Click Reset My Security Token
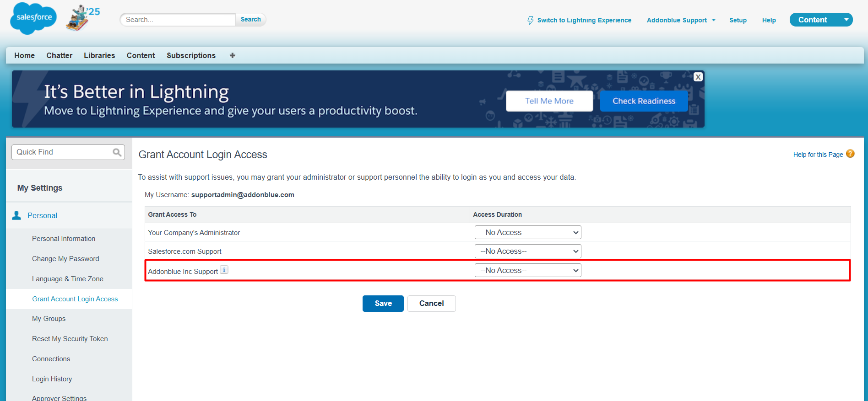 [x=70, y=339]
